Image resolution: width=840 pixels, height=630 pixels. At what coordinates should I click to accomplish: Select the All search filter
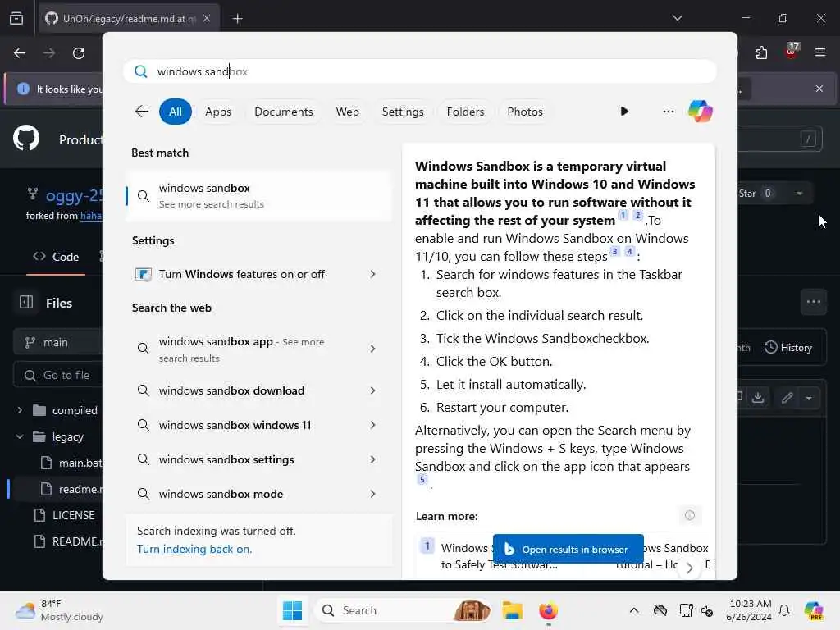(x=176, y=112)
